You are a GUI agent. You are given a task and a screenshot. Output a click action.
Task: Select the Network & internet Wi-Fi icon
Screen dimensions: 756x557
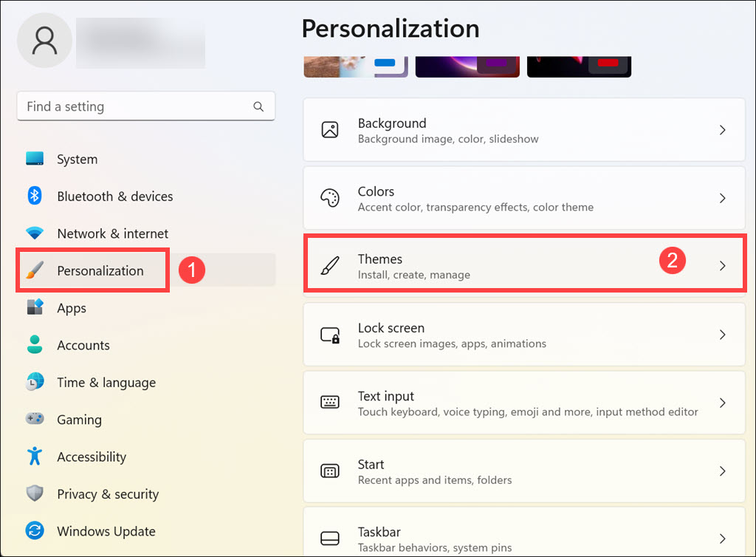tap(35, 233)
